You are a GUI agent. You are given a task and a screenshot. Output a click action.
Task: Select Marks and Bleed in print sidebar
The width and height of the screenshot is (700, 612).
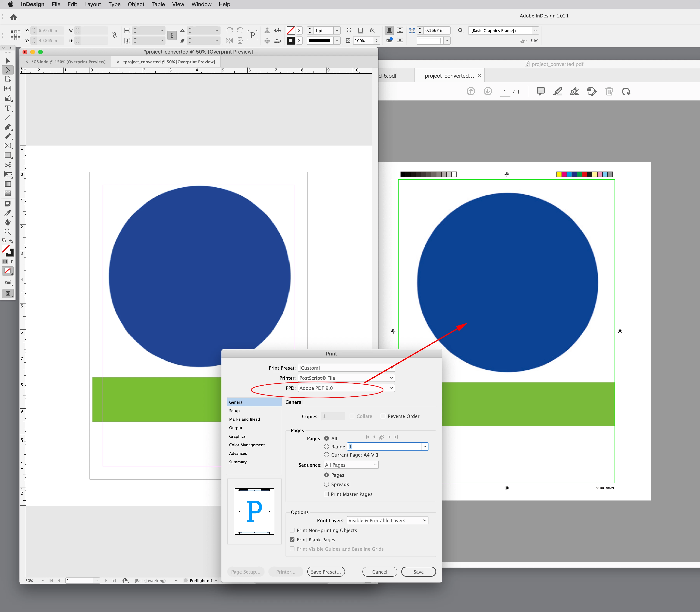point(244,419)
